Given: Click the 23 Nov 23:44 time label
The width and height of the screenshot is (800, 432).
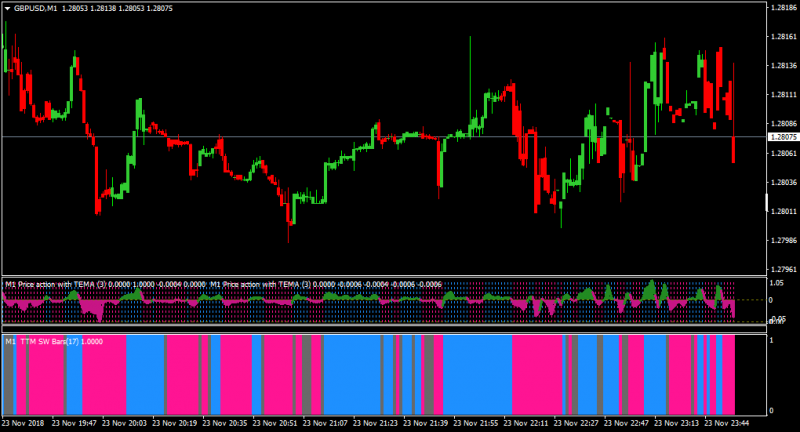Looking at the screenshot, I should click(x=727, y=423).
